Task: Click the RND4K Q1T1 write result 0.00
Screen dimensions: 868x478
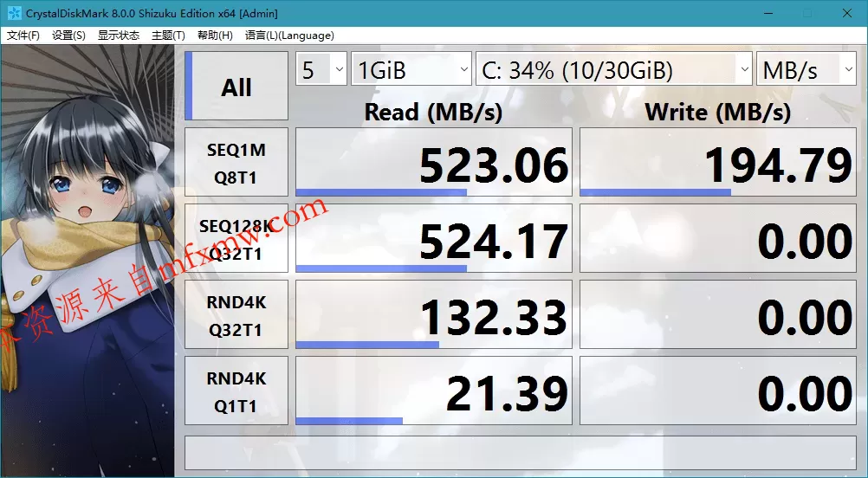Action: (718, 391)
